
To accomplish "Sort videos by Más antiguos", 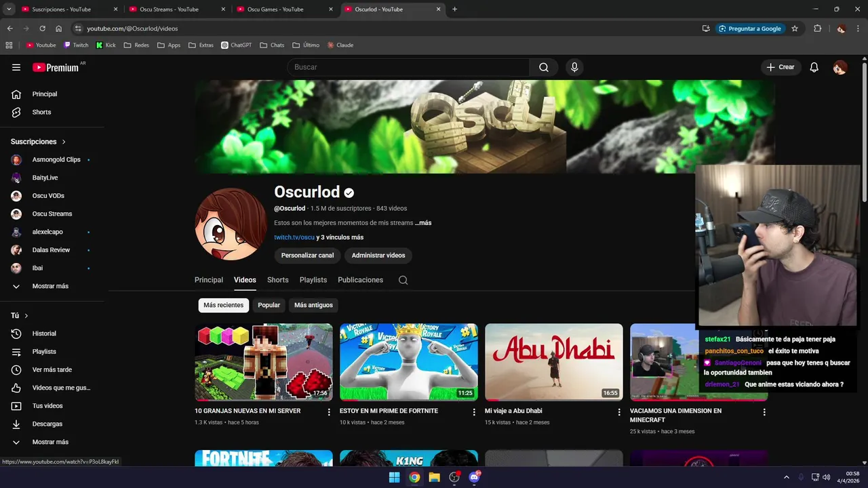I will coord(313,305).
